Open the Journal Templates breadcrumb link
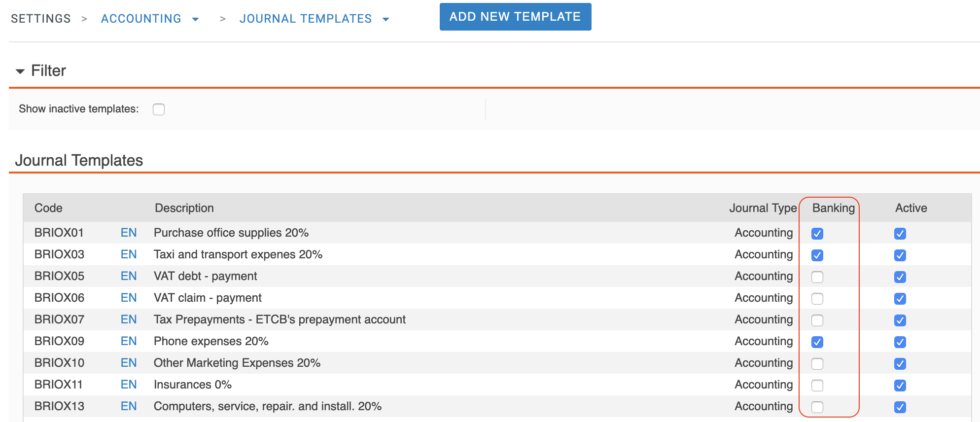The width and height of the screenshot is (980, 422). click(306, 19)
